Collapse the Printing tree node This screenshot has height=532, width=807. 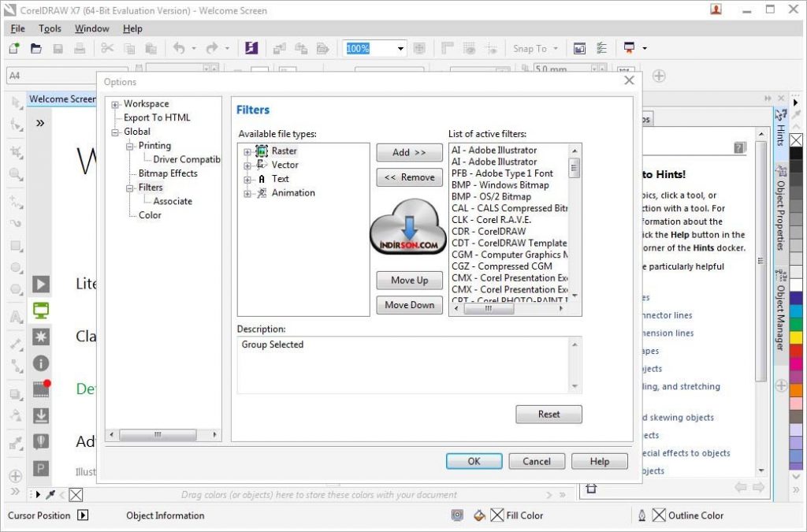[130, 146]
